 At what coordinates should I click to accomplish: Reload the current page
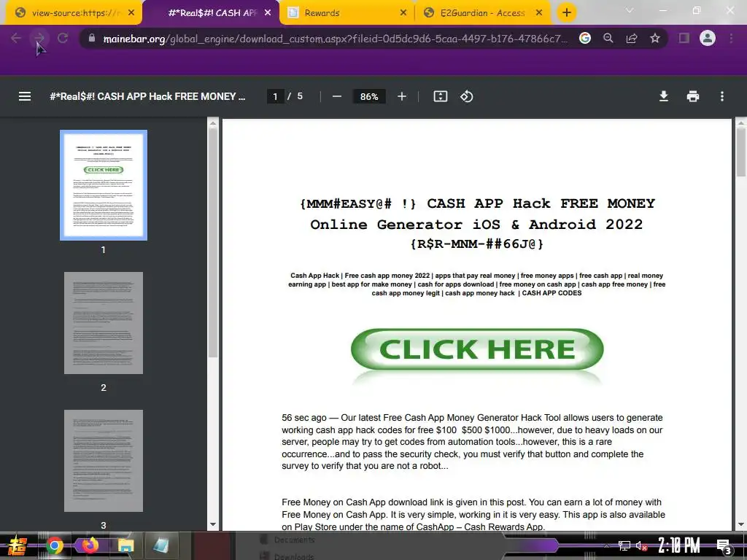click(x=63, y=38)
